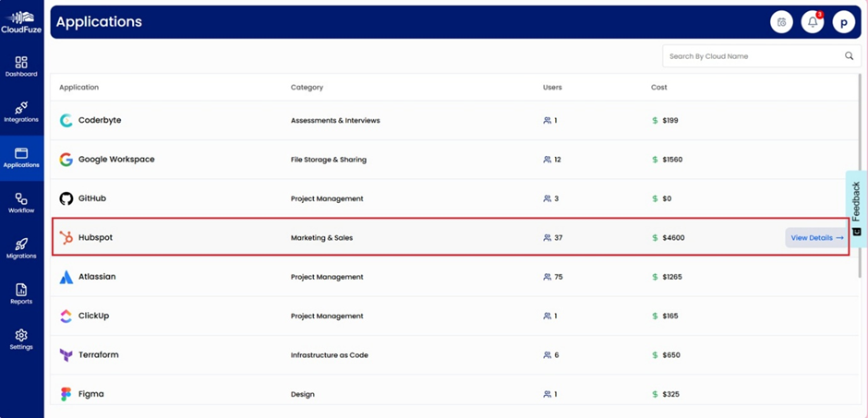Click the Search By Cloud Name field

coord(762,56)
